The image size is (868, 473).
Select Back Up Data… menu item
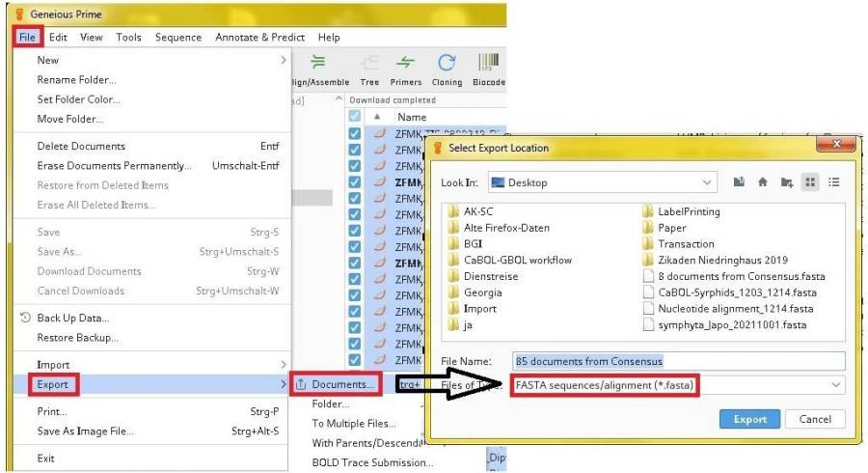click(x=72, y=318)
